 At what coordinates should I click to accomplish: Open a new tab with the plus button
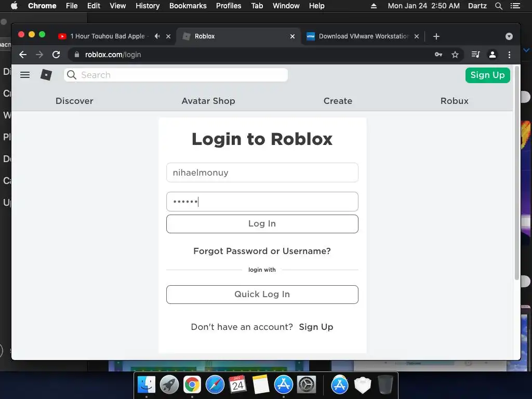click(x=436, y=36)
